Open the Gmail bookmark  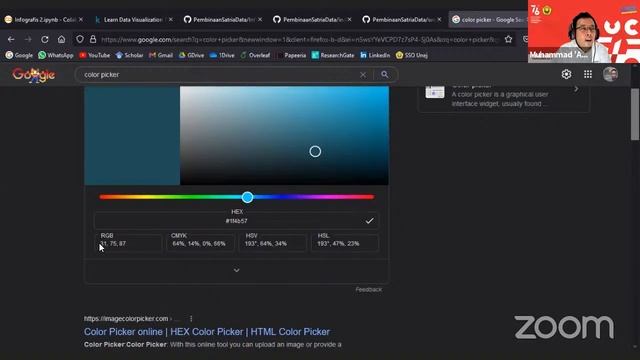coord(161,55)
